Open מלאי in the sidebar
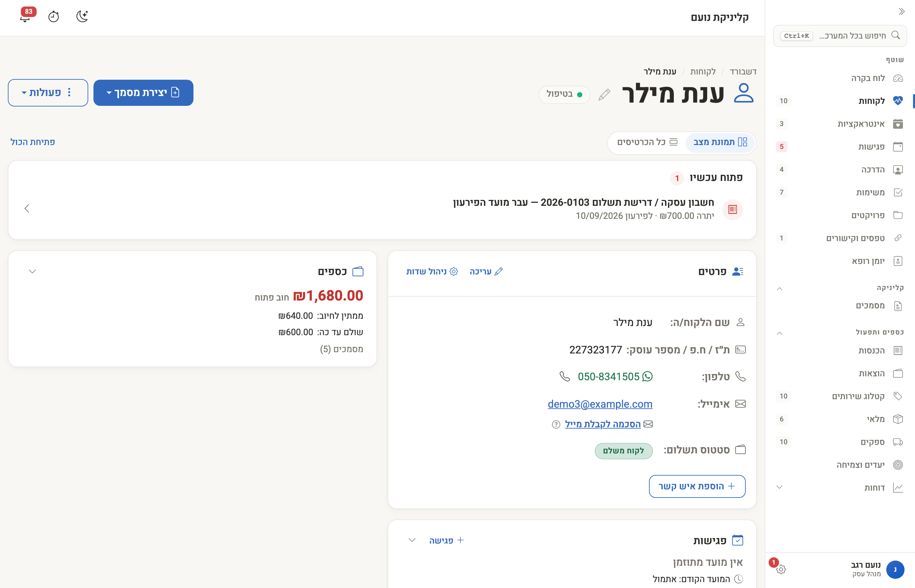 (x=840, y=419)
